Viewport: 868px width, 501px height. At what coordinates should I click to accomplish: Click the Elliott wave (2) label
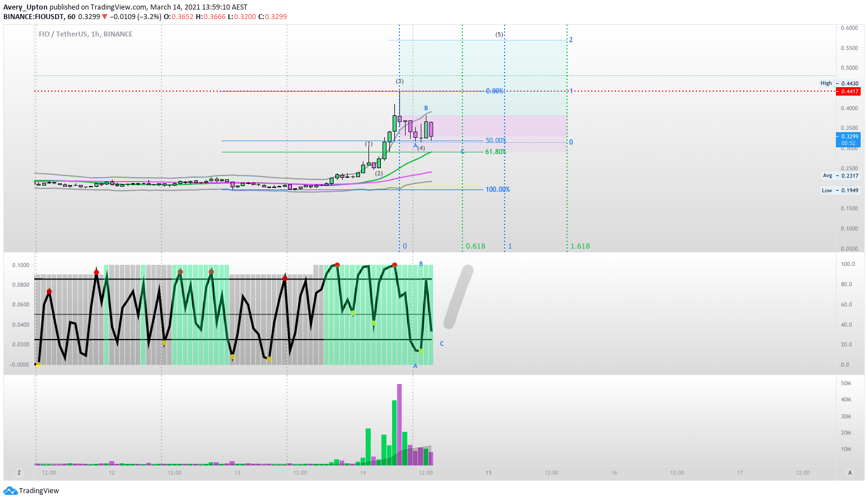379,173
